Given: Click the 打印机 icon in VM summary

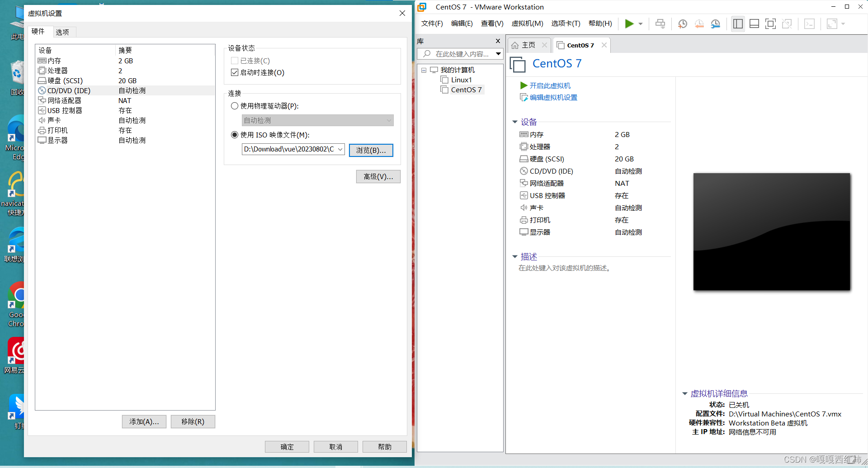Looking at the screenshot, I should point(524,220).
